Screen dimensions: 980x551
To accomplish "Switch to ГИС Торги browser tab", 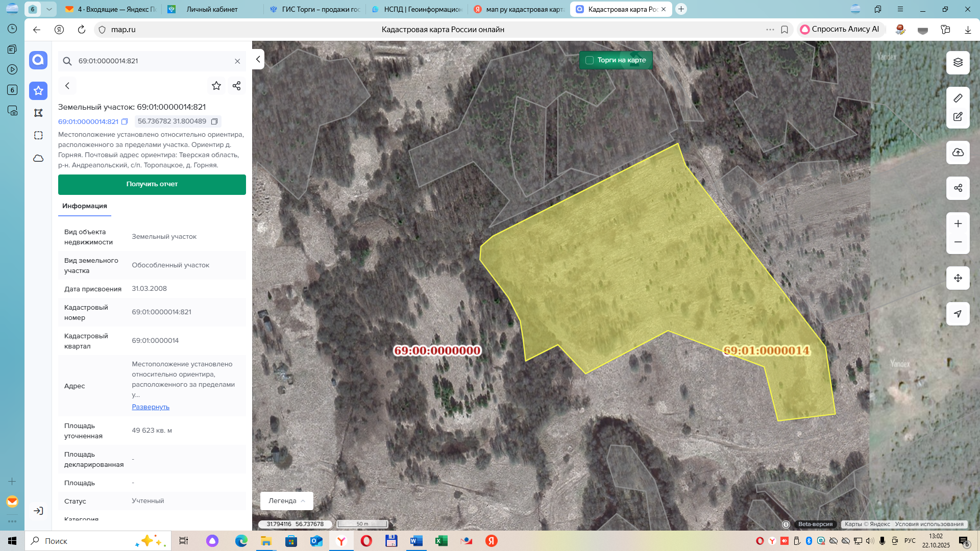I will coord(315,9).
